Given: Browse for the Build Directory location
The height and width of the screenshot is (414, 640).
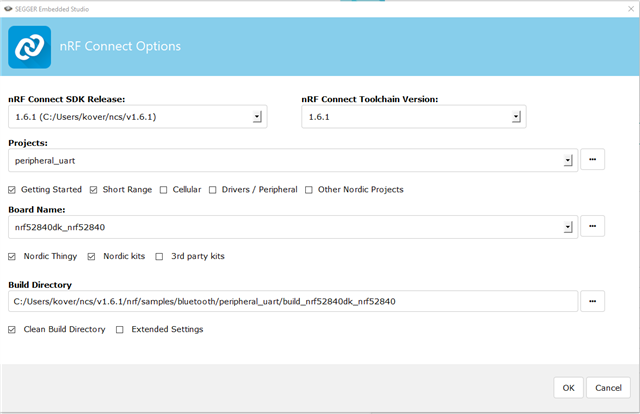Looking at the screenshot, I should click(593, 301).
